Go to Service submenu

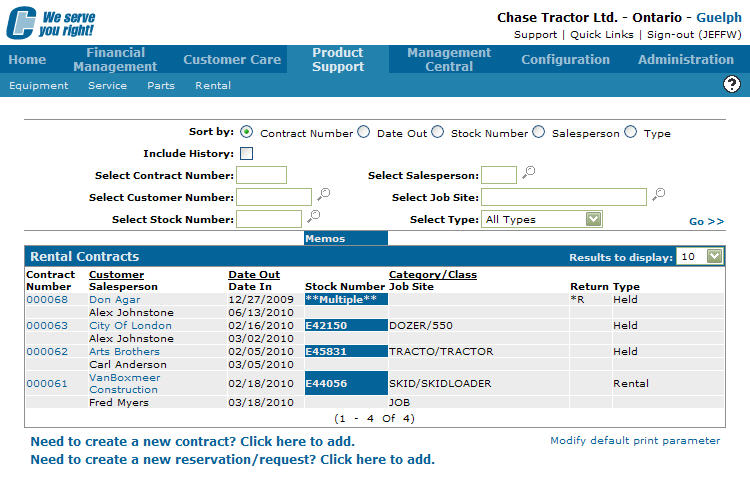108,86
